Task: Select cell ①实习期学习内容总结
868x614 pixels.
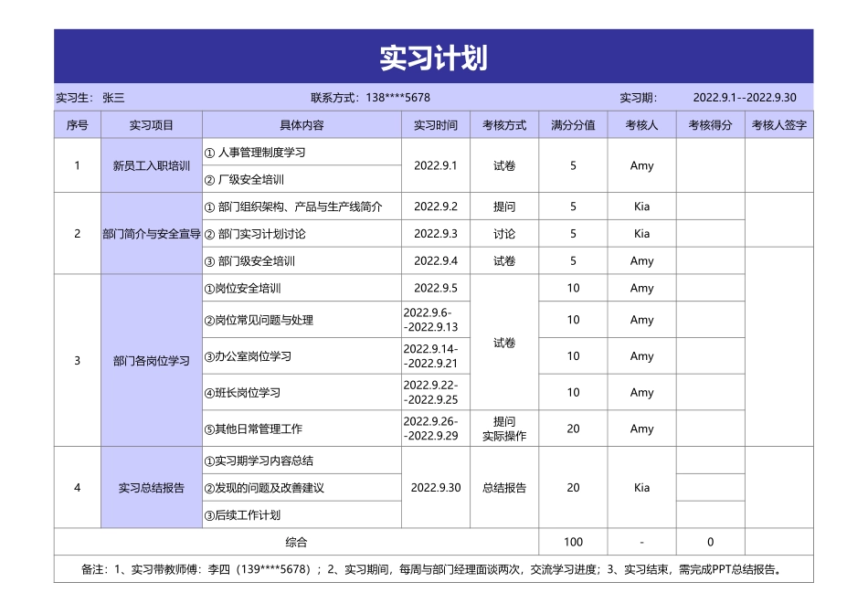Action: tap(302, 460)
